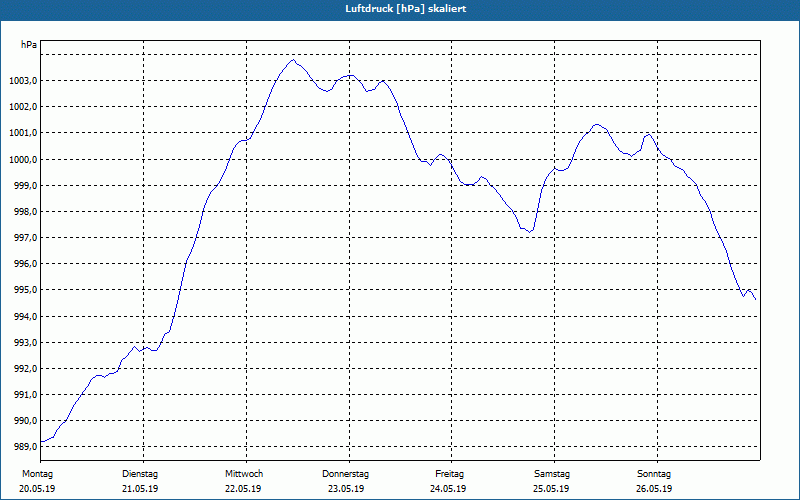Select the 996,0 y-axis value
800x500 pixels.
coord(26,264)
